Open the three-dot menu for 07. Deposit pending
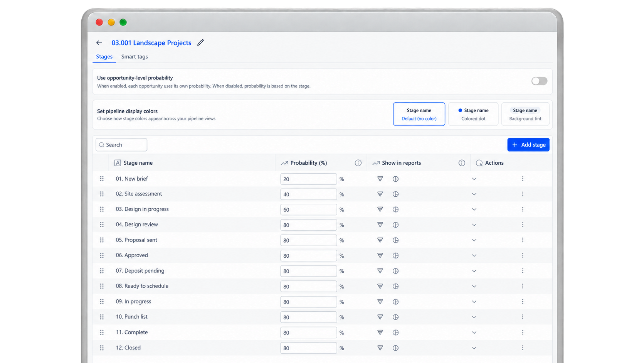 (x=523, y=271)
